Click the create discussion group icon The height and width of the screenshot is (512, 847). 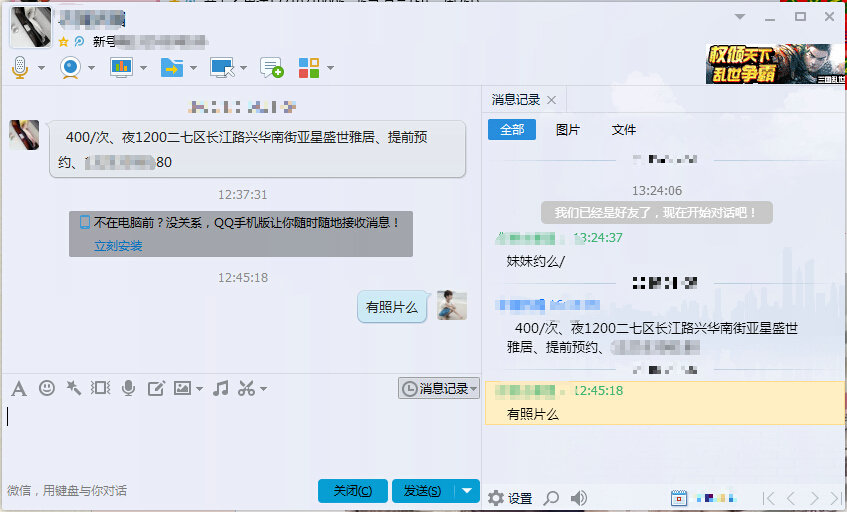[x=271, y=68]
